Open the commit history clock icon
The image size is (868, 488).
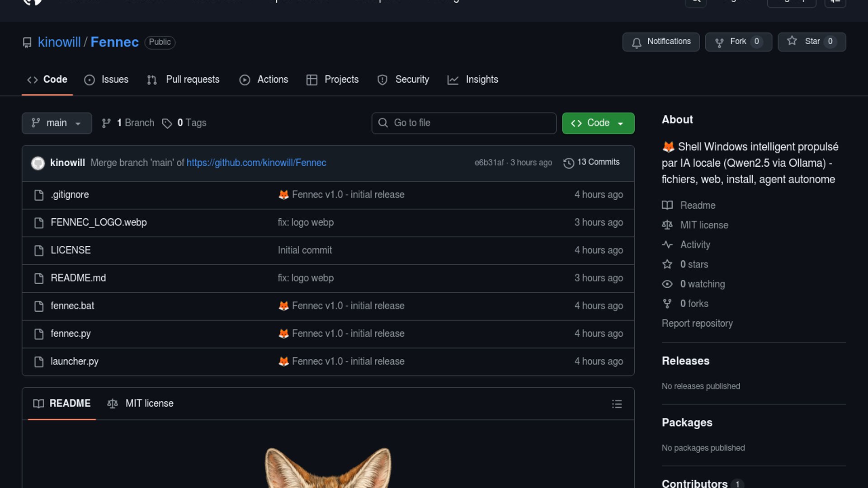tap(568, 163)
